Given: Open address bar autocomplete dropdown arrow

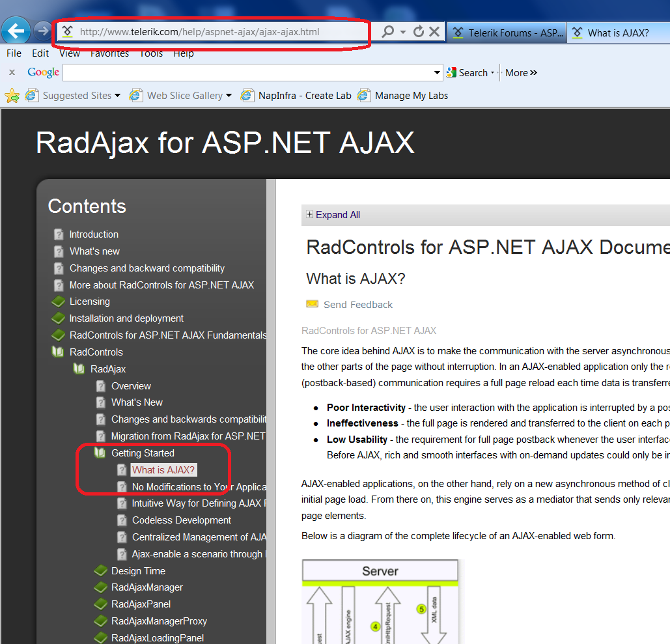Looking at the screenshot, I should point(403,32).
